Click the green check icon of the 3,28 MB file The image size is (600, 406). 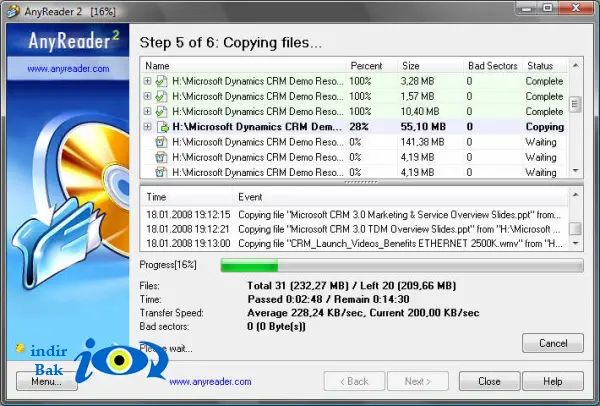click(161, 81)
